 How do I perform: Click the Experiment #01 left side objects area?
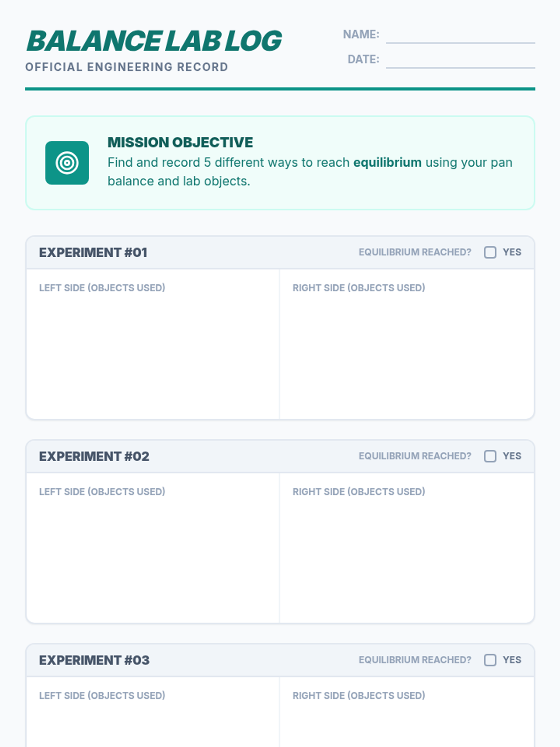(153, 344)
